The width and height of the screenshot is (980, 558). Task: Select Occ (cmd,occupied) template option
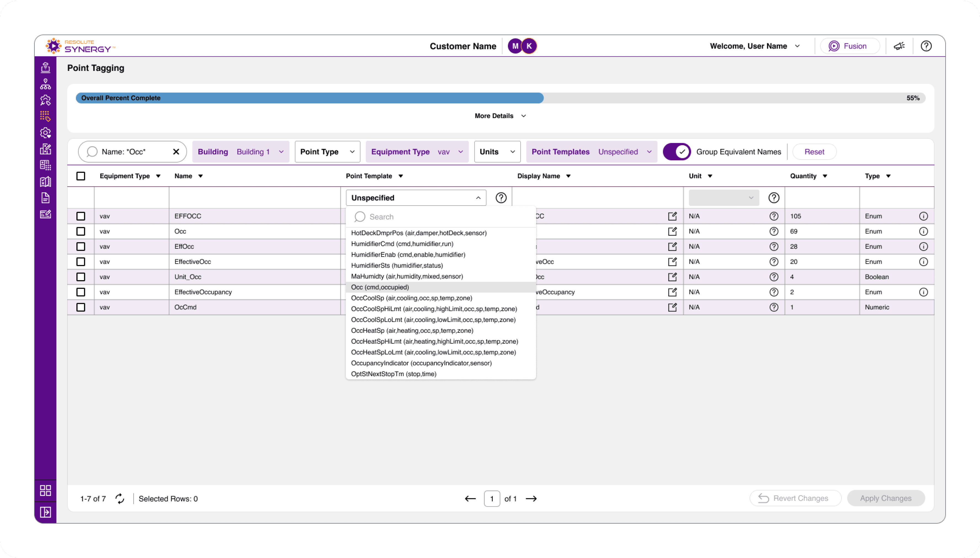pyautogui.click(x=380, y=287)
